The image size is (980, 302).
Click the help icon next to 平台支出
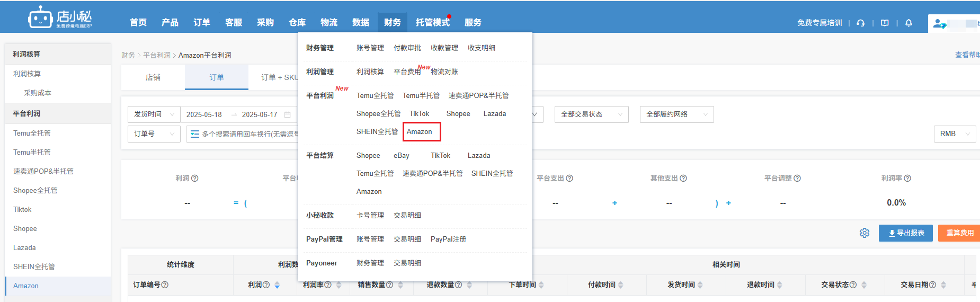pos(569,178)
